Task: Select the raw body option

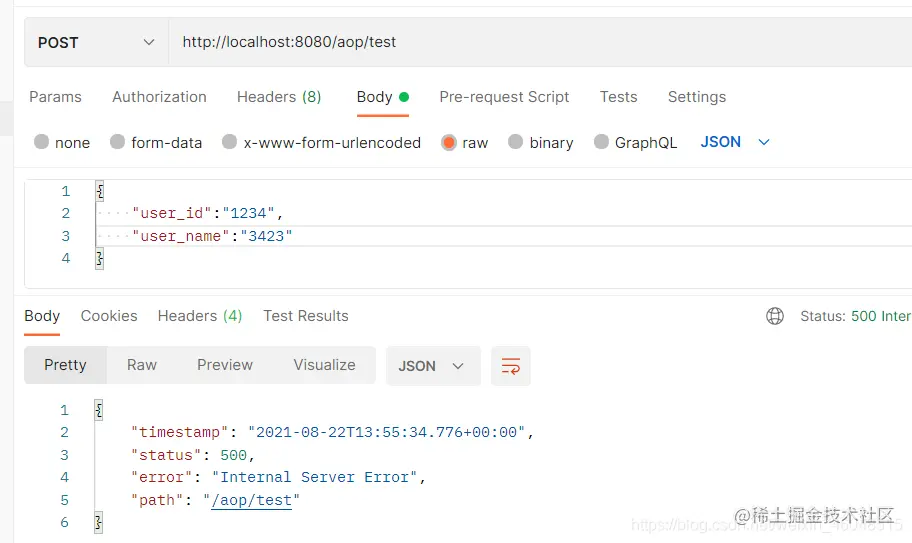Action: [465, 142]
